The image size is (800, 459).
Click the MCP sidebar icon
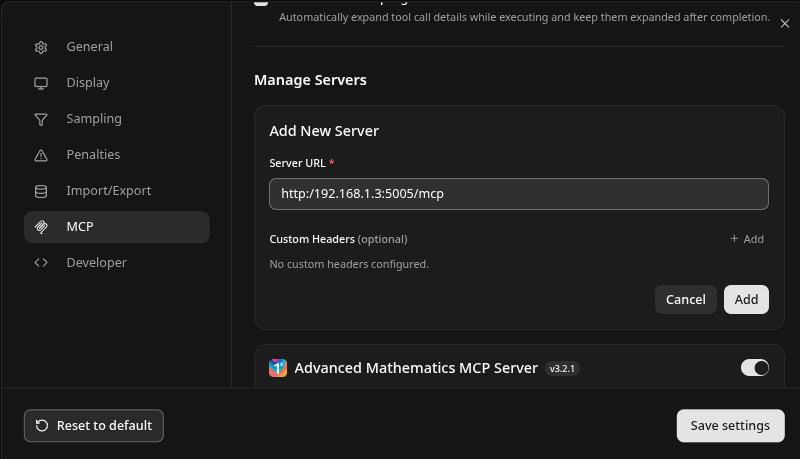tap(41, 227)
